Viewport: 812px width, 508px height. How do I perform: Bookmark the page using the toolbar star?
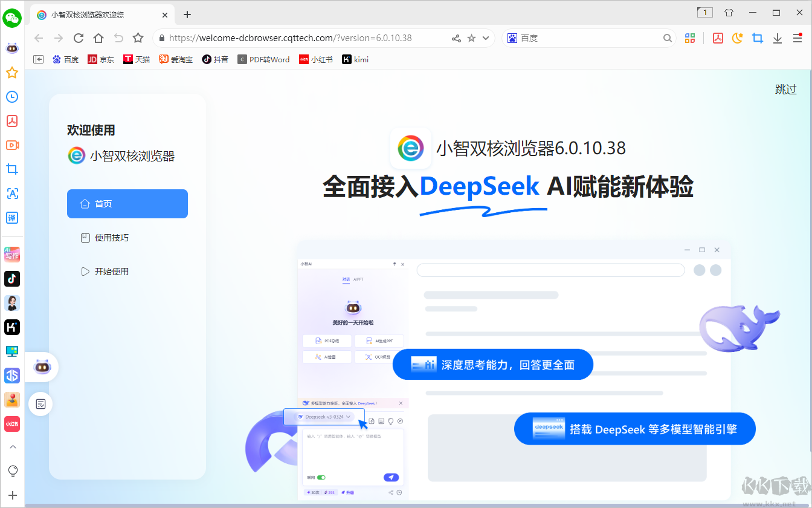tap(138, 38)
